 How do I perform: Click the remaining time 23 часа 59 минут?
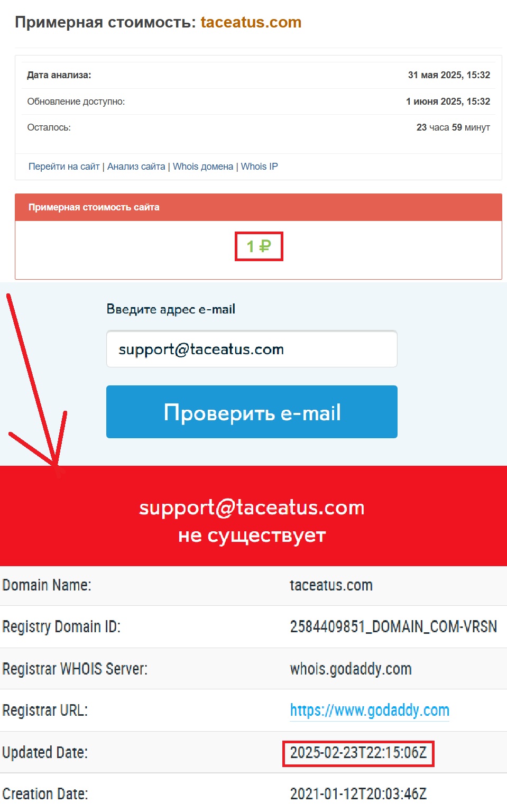(453, 127)
